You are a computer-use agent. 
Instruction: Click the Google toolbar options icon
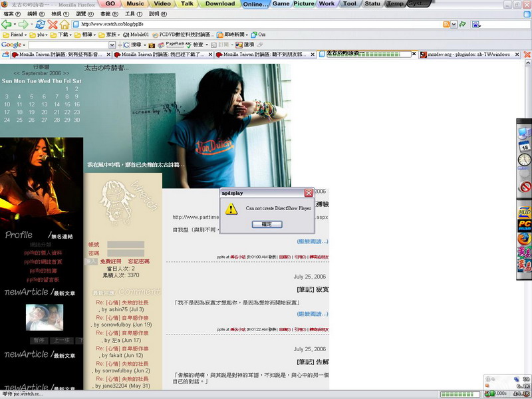[x=239, y=45]
